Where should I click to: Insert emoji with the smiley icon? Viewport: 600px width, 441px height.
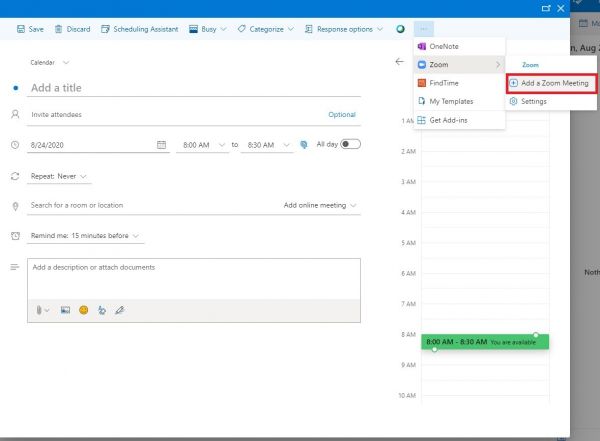84,310
